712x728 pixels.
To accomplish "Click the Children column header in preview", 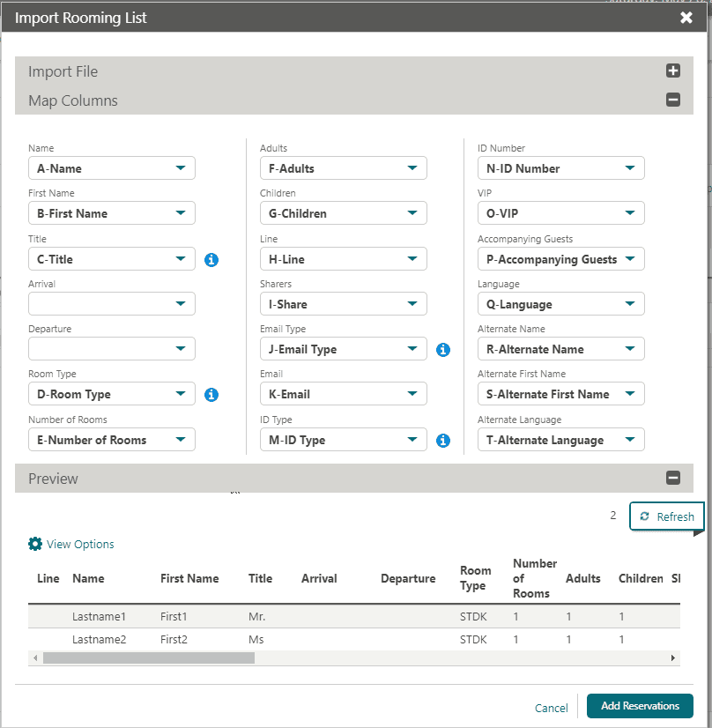I will pos(641,578).
